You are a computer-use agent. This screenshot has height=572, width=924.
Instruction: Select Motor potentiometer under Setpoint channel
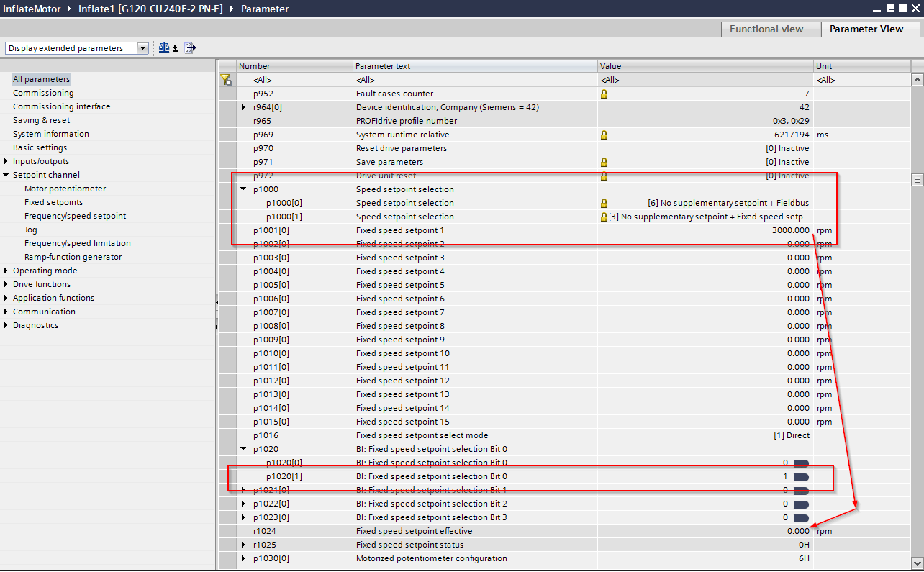(x=65, y=189)
